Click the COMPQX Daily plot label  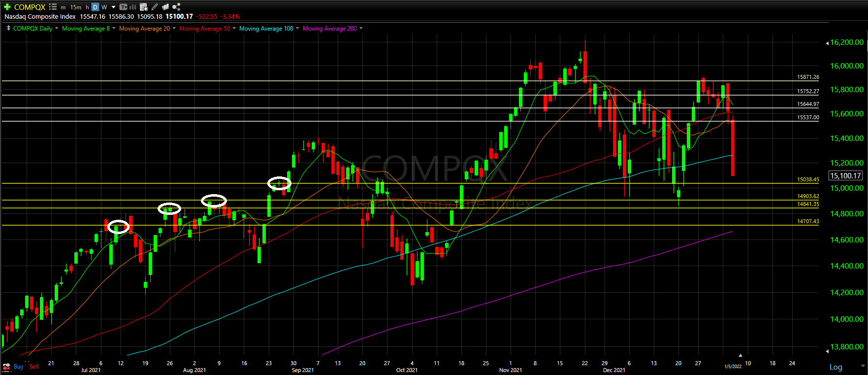tap(32, 29)
